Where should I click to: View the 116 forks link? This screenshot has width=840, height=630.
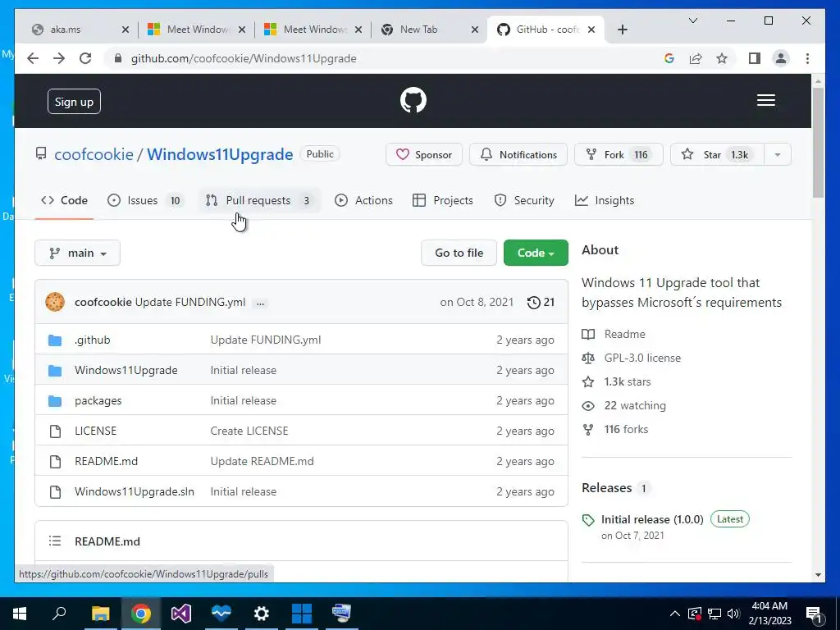pyautogui.click(x=626, y=429)
